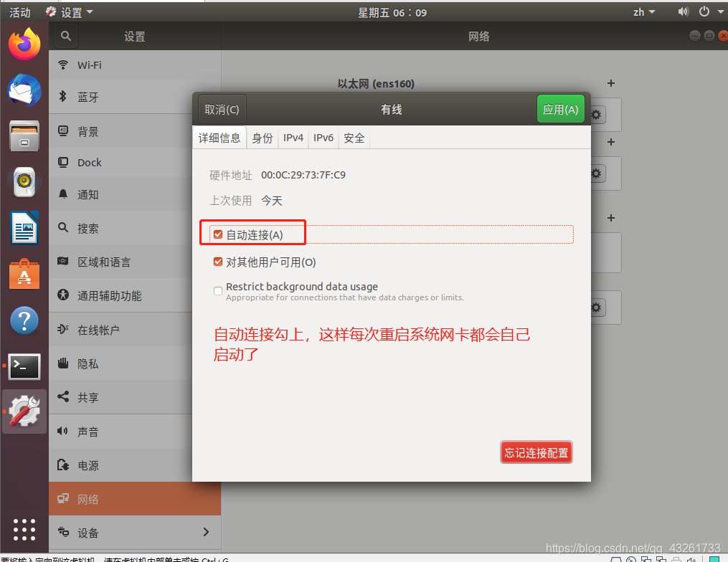
Task: Toggle 对其他用户可用(O) checkbox
Action: [218, 262]
